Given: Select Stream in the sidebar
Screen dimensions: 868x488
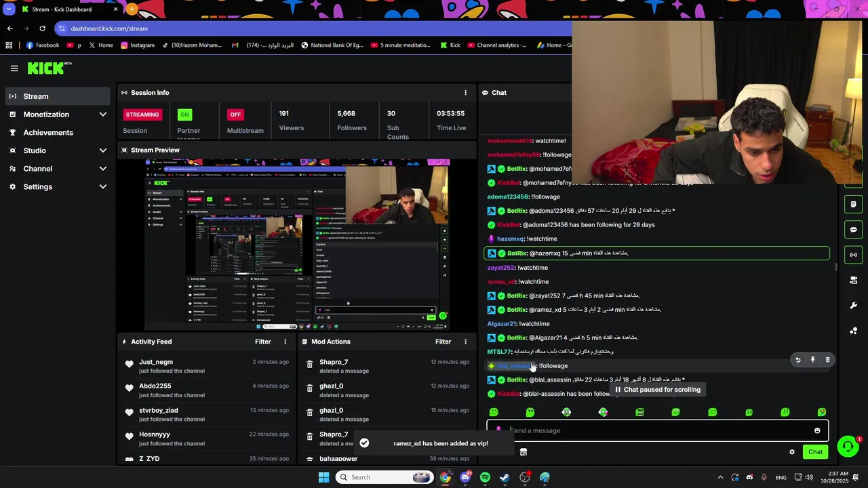Looking at the screenshot, I should (58, 96).
